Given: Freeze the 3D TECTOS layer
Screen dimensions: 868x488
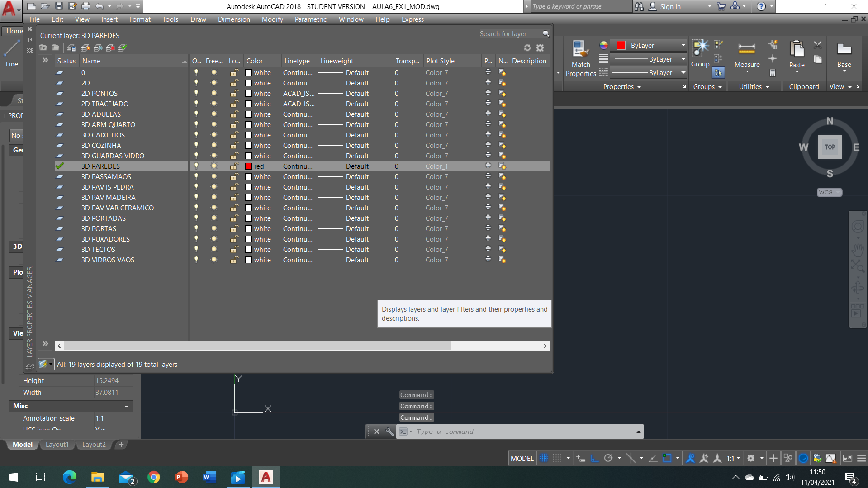Looking at the screenshot, I should 214,250.
